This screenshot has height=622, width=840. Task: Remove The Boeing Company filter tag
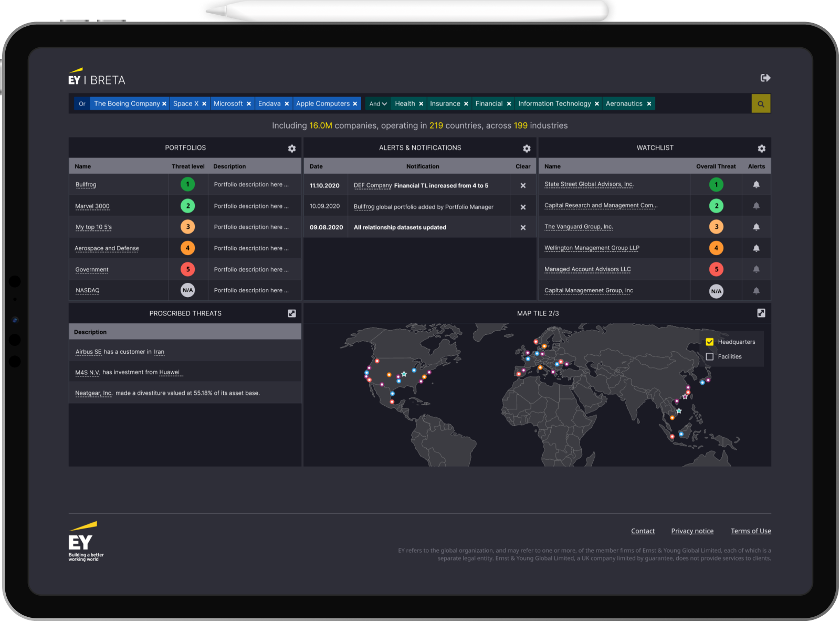(x=164, y=104)
